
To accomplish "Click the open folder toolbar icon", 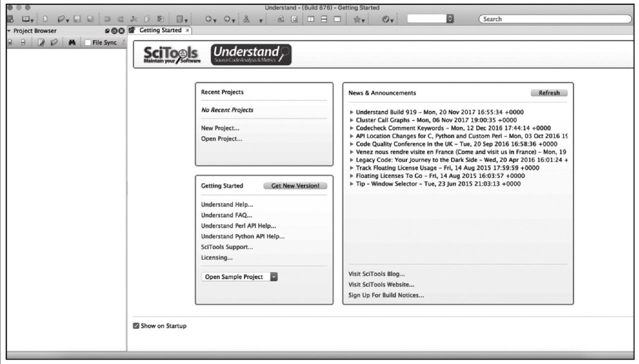I will (x=60, y=19).
